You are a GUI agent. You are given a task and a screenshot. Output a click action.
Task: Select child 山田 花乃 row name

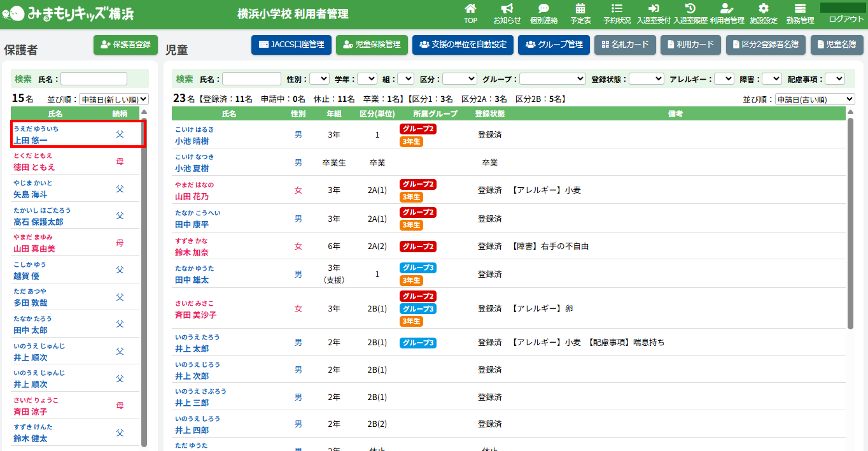[x=192, y=196]
